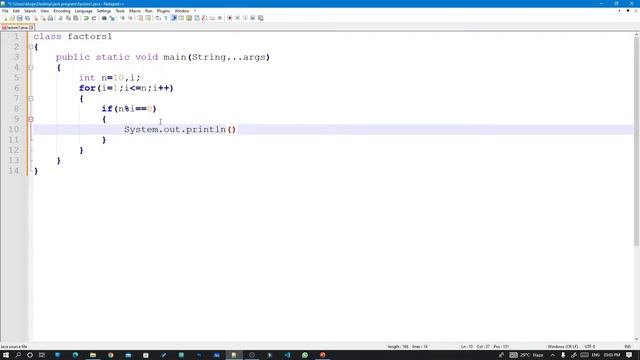Open Find dialog from toolbar icon
The width and height of the screenshot is (640, 360).
(x=104, y=18)
